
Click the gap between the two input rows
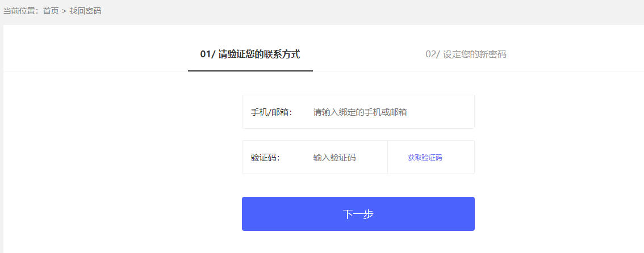tap(358, 134)
